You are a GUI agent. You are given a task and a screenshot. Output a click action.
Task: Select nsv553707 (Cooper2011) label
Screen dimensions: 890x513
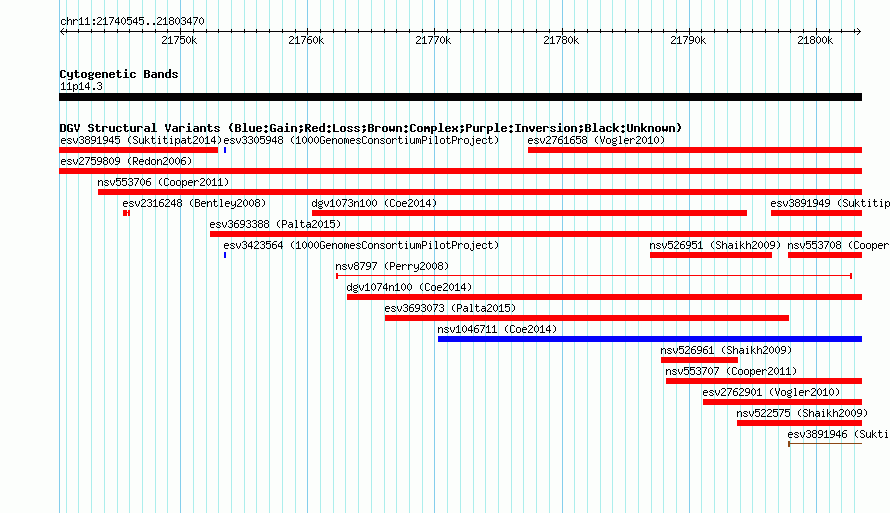pos(731,371)
